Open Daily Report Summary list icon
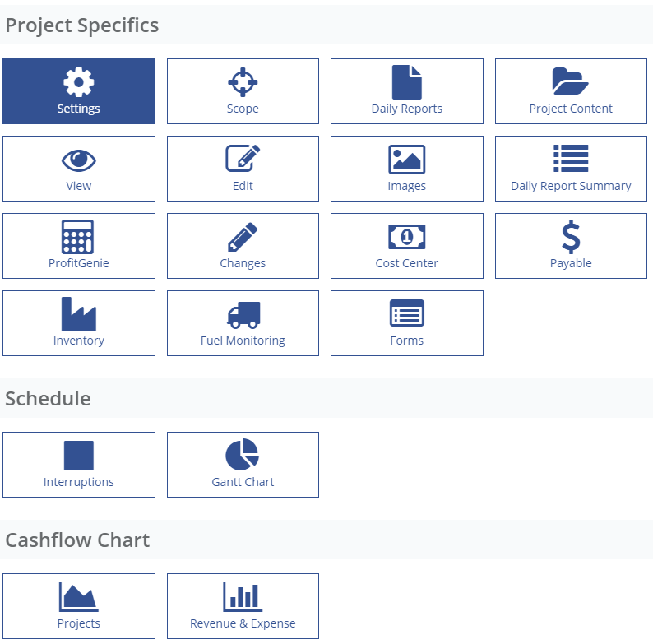 [571, 158]
